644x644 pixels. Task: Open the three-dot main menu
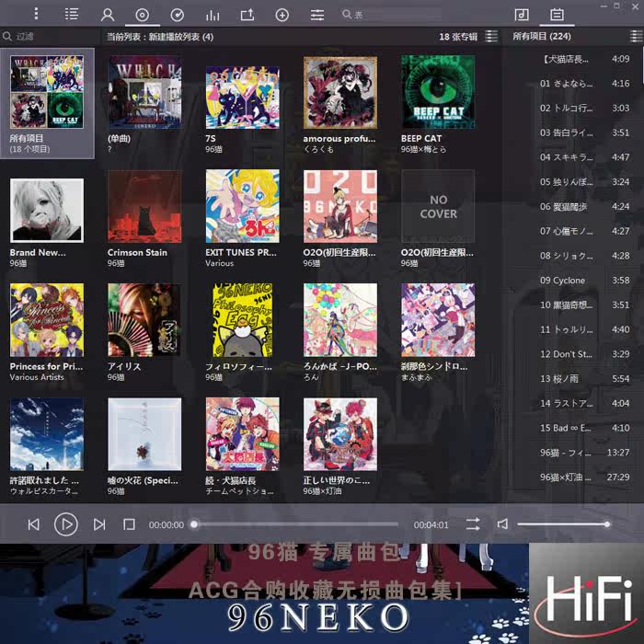36,14
